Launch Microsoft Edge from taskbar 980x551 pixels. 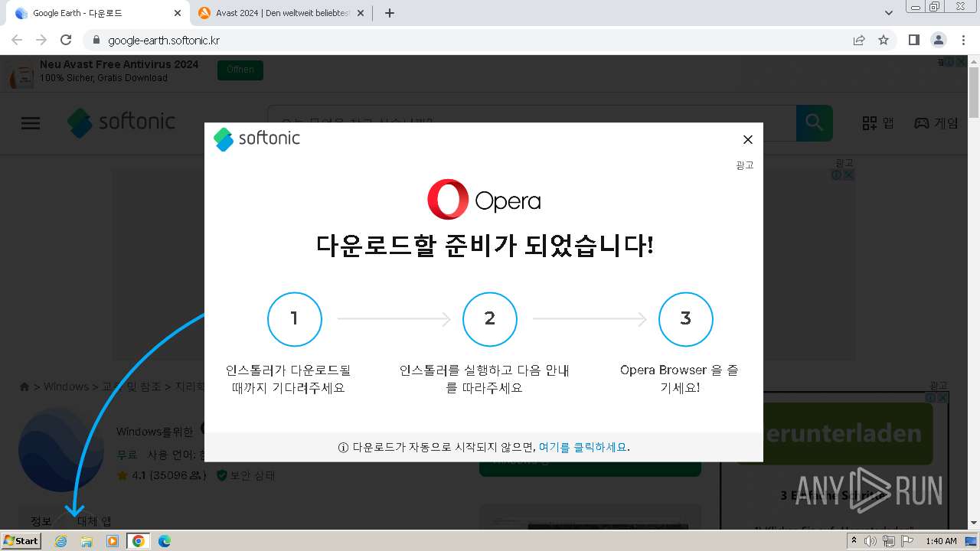165,541
